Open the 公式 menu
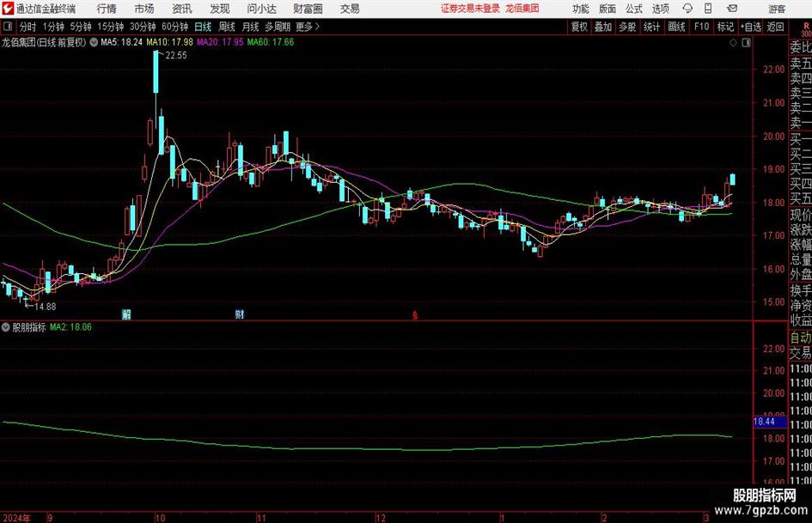This screenshot has width=812, height=523. click(634, 9)
